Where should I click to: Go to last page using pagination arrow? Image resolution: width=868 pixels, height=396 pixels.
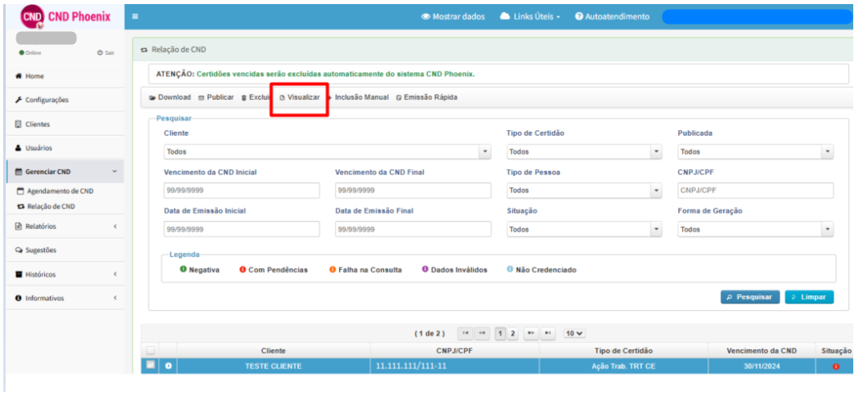548,334
